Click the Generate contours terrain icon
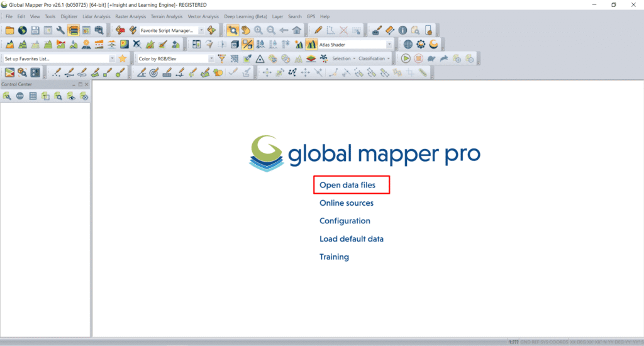The width and height of the screenshot is (644, 346). (22, 45)
